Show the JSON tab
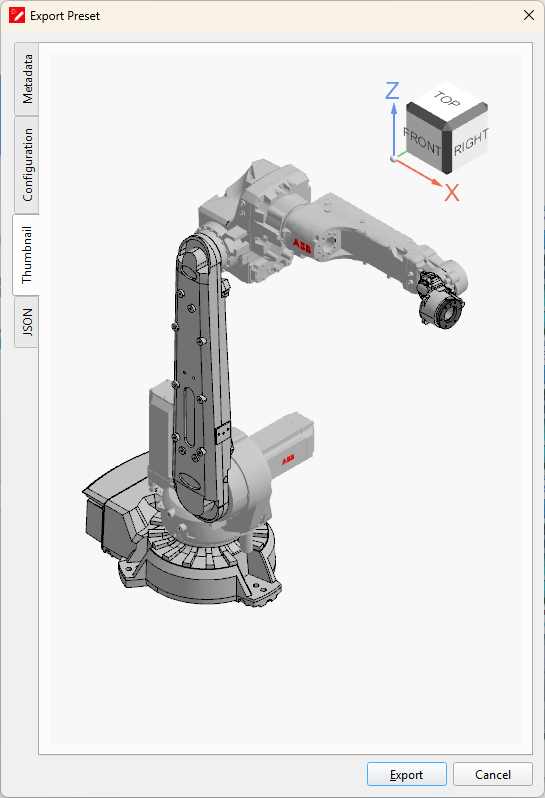 click(27, 322)
